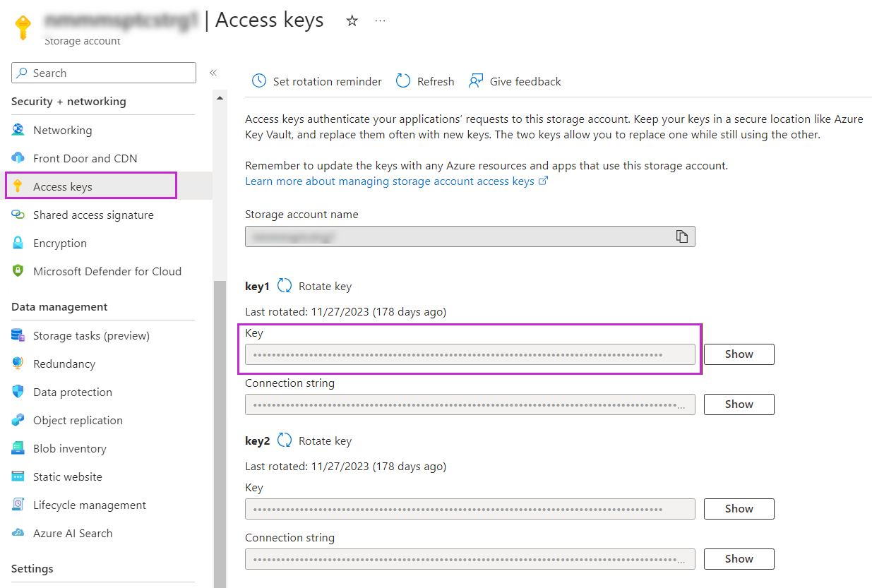Screen dimensions: 872x588
Task: Open the Blob inventory page
Action: [69, 448]
